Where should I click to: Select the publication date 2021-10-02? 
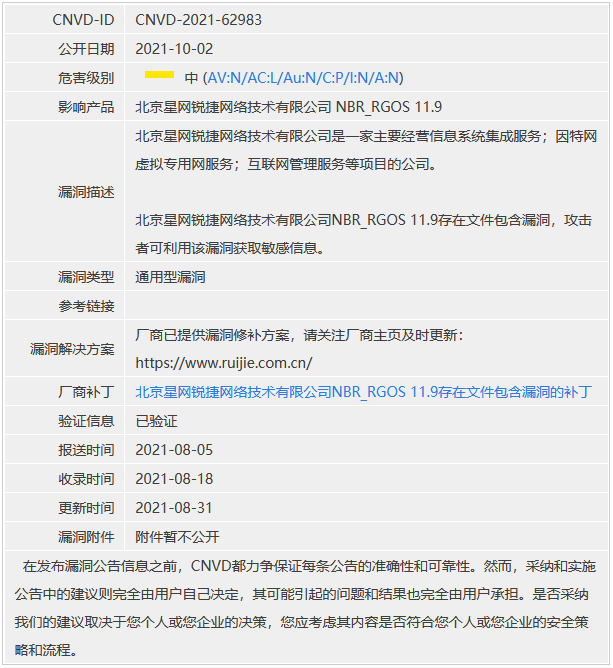coord(174,49)
